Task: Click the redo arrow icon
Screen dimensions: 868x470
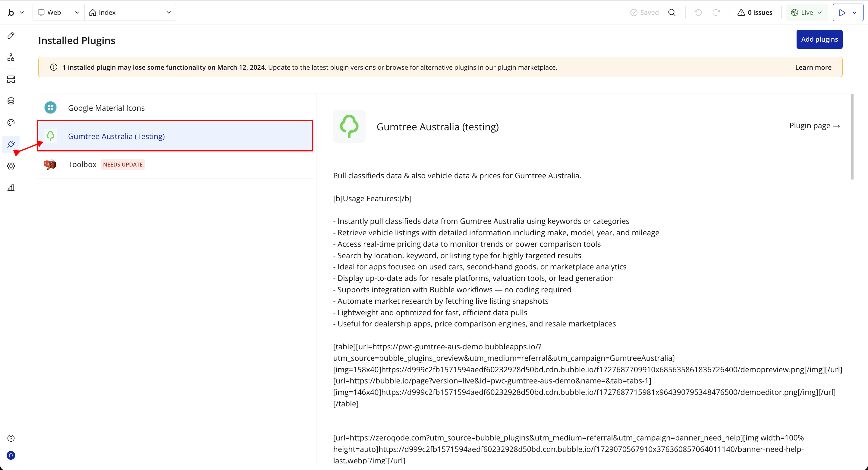Action: click(716, 12)
